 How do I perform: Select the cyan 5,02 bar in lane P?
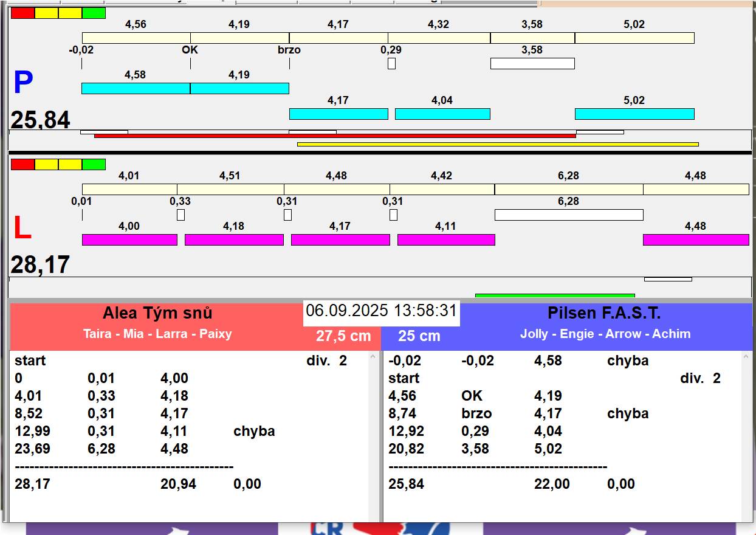coord(634,114)
